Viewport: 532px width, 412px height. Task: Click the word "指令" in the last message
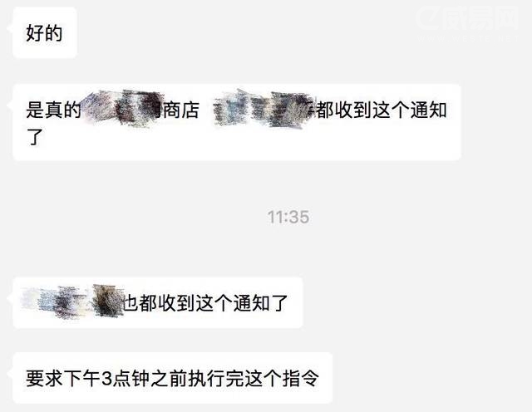coord(301,379)
